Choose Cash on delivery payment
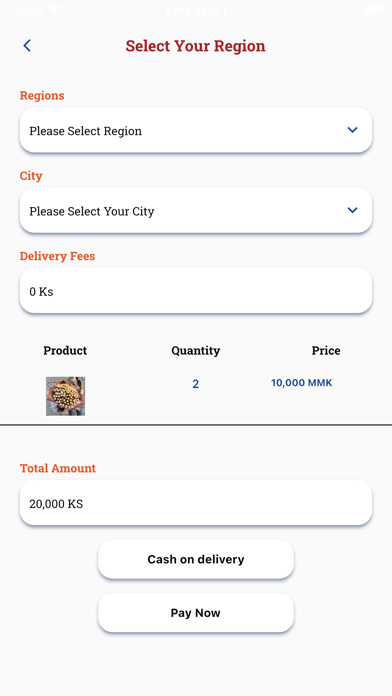 [x=196, y=559]
